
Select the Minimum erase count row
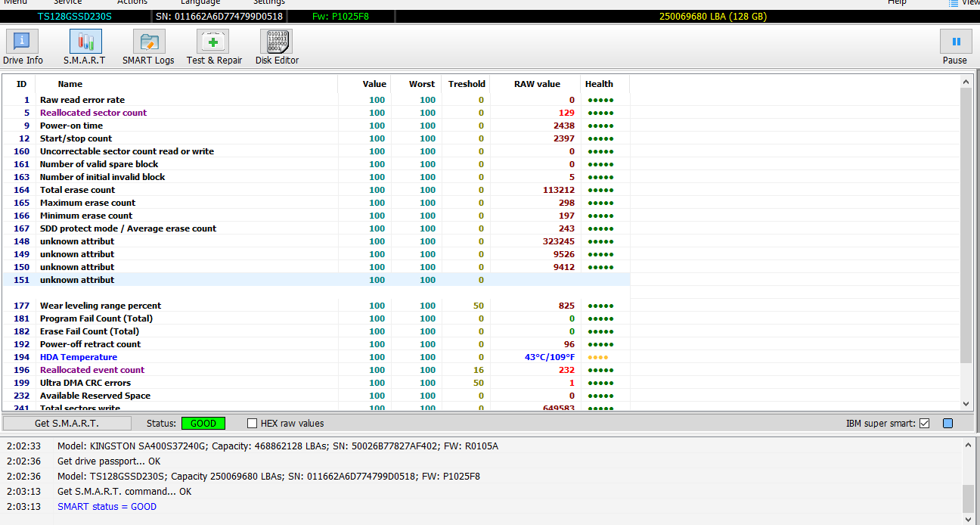(316, 216)
